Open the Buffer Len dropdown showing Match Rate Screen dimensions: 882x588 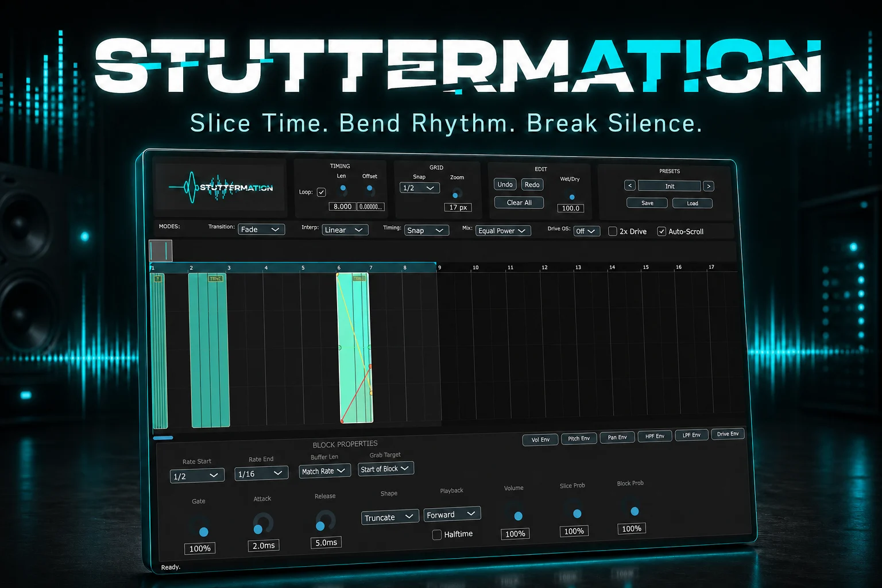(x=325, y=471)
